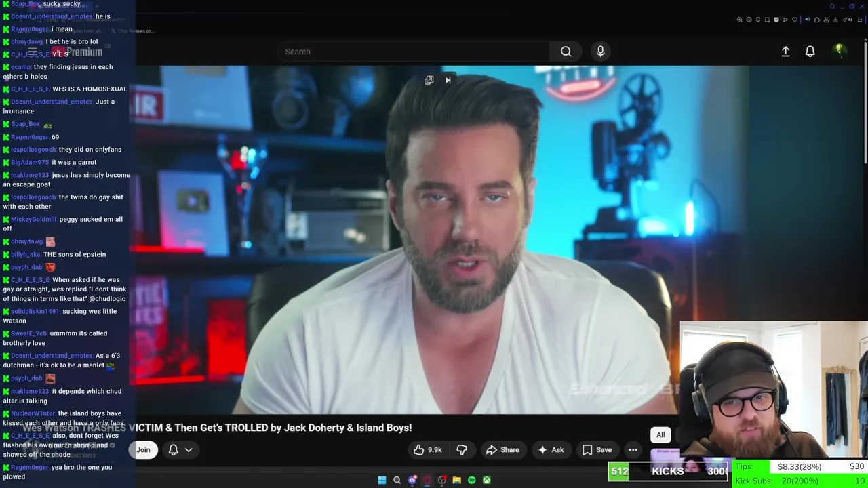Click chat username BigAdam975
The image size is (868, 488).
pos(30,163)
